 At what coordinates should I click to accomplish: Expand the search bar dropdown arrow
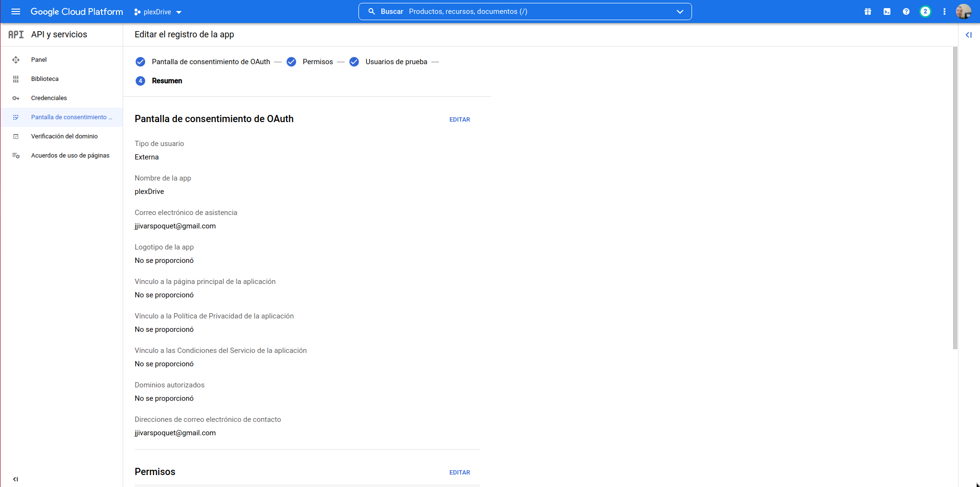pyautogui.click(x=680, y=11)
